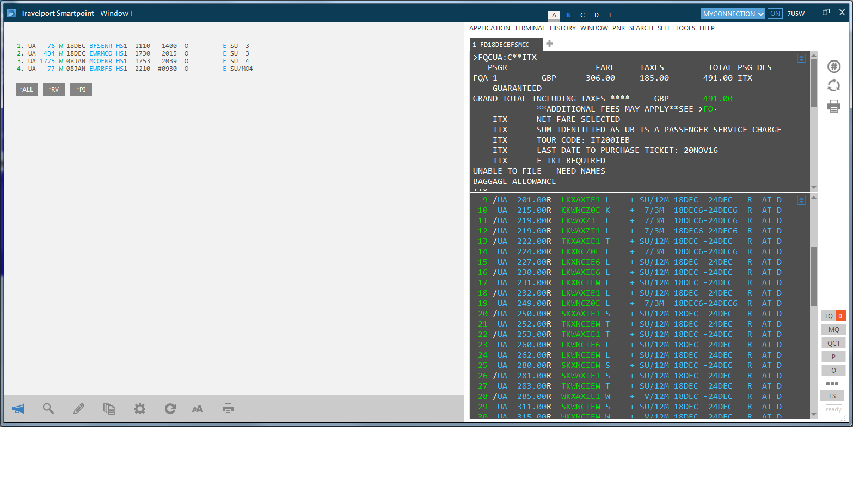Switch to window tab C
Image resolution: width=853 pixels, height=504 pixels.
tap(582, 15)
